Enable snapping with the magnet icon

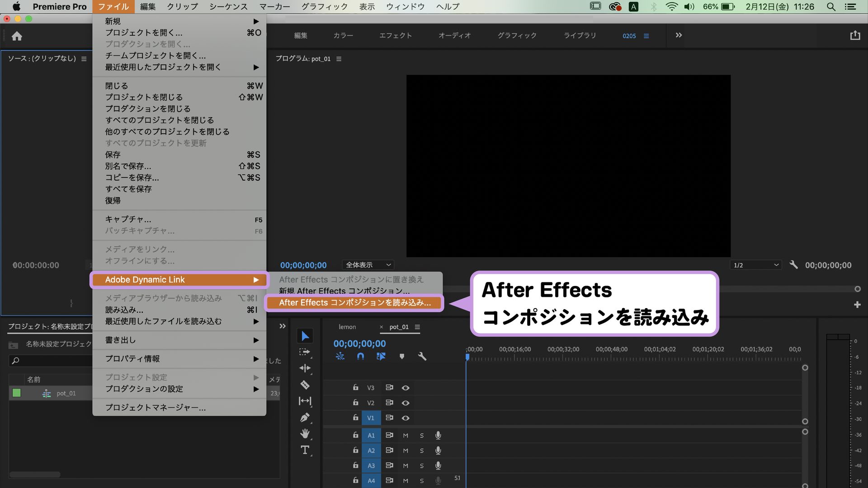click(360, 356)
